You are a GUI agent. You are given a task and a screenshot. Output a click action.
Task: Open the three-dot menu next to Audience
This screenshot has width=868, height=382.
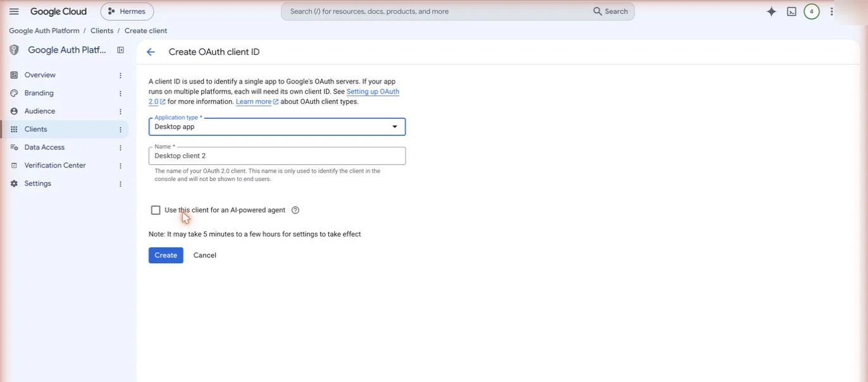pyautogui.click(x=120, y=111)
